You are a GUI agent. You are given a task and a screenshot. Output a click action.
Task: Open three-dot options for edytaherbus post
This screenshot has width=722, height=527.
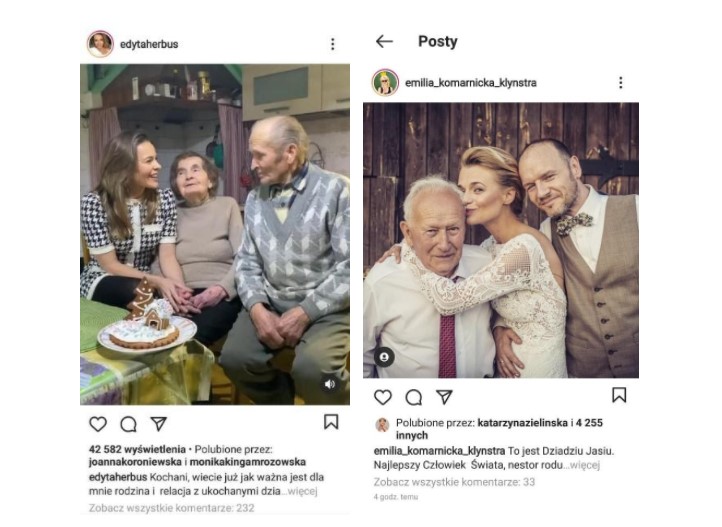coord(333,45)
